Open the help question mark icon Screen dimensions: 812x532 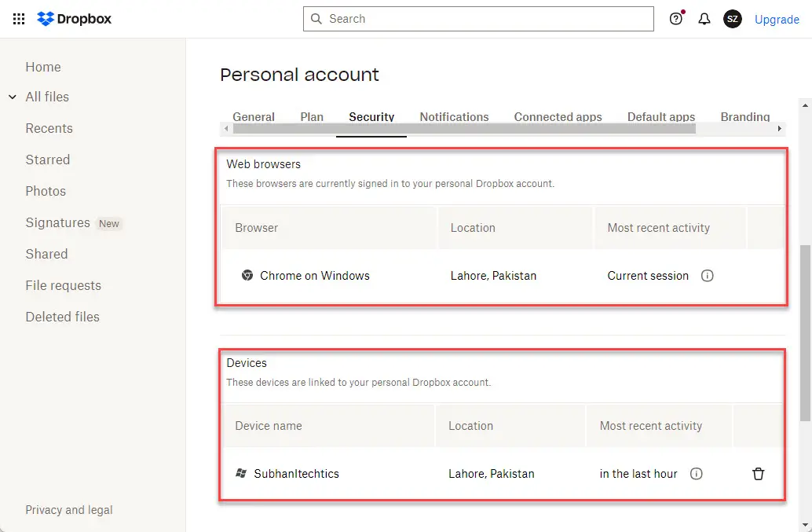tap(676, 19)
